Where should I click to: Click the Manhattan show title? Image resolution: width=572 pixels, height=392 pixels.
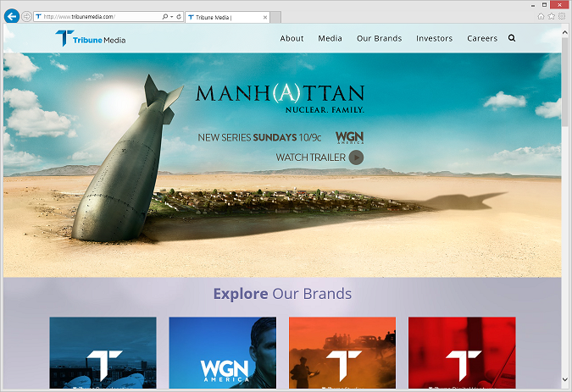[x=280, y=93]
